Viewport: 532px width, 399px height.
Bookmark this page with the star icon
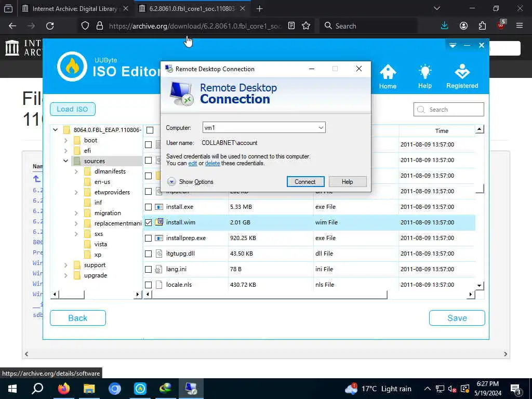tap(306, 26)
